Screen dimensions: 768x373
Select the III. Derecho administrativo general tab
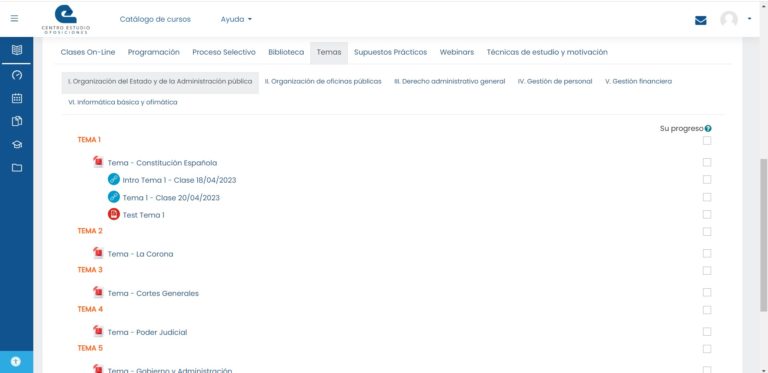pos(450,82)
